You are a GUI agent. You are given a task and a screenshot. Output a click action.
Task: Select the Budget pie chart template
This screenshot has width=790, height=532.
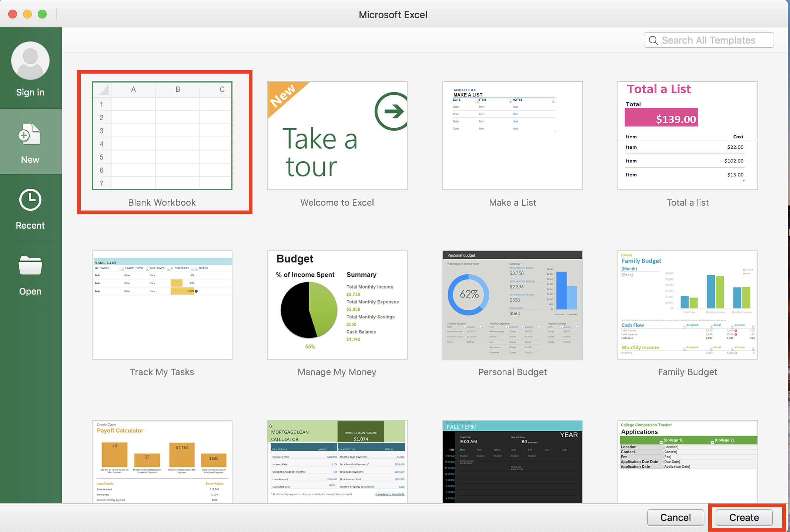click(x=337, y=305)
